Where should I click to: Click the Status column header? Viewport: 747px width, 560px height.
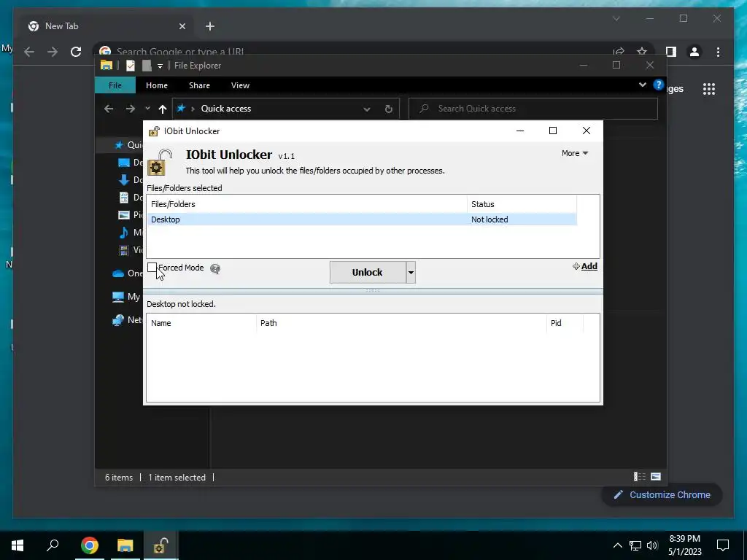click(x=522, y=204)
